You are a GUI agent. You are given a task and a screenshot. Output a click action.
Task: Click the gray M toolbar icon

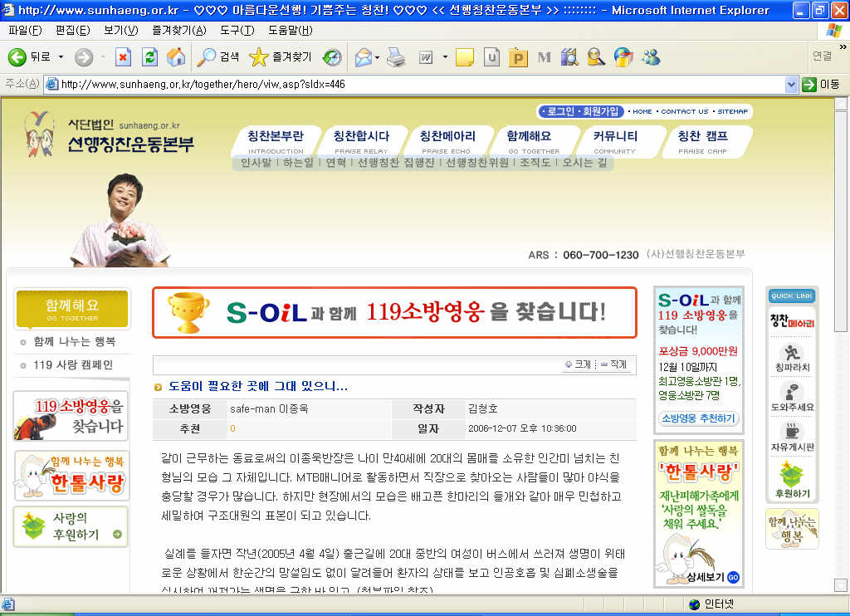544,57
